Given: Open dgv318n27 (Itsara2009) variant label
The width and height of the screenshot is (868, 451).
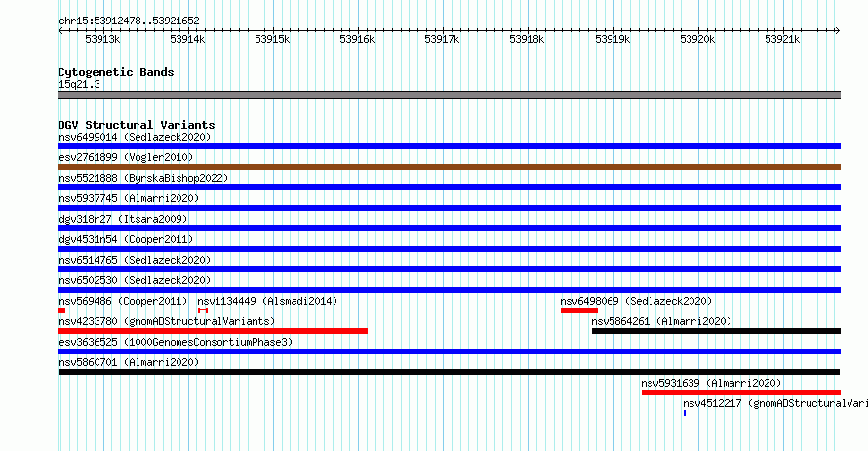Looking at the screenshot, I should point(123,219).
